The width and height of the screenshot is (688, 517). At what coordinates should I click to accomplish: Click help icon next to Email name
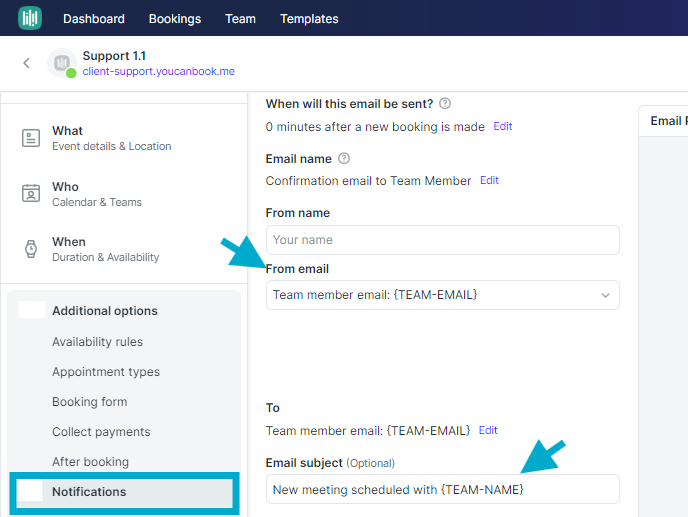click(344, 158)
